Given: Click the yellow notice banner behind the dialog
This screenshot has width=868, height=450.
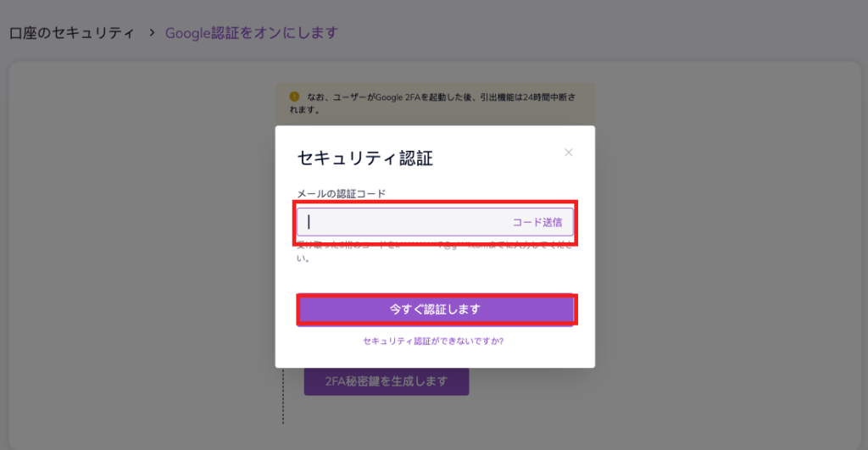Looking at the screenshot, I should coord(436,103).
